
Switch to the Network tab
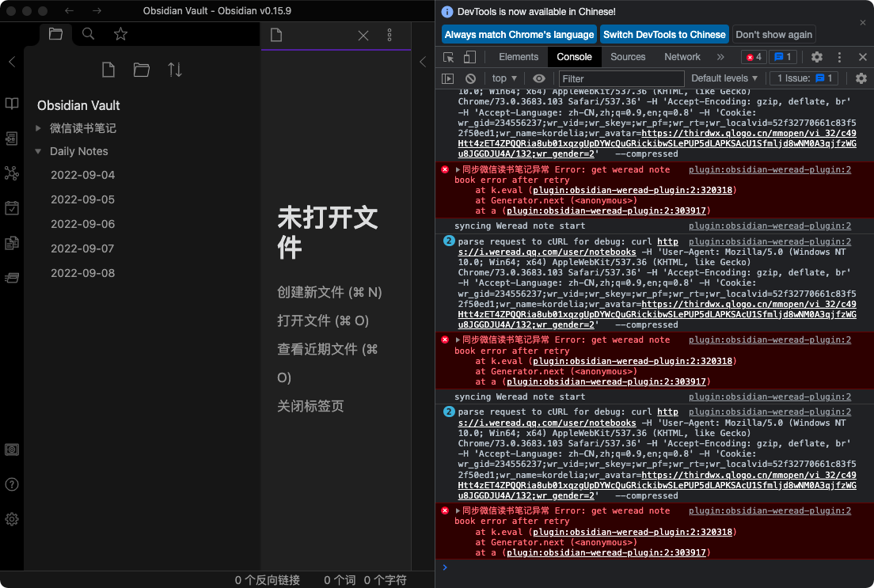(682, 56)
